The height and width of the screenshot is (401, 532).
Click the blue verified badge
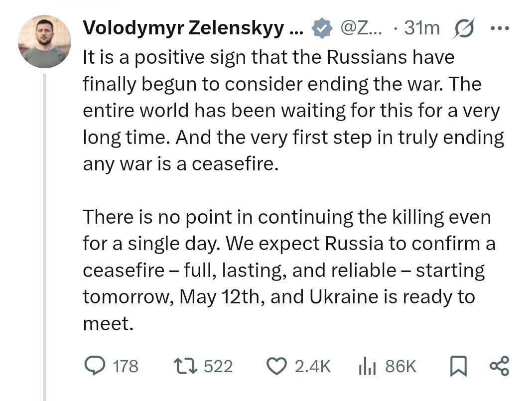tap(322, 29)
